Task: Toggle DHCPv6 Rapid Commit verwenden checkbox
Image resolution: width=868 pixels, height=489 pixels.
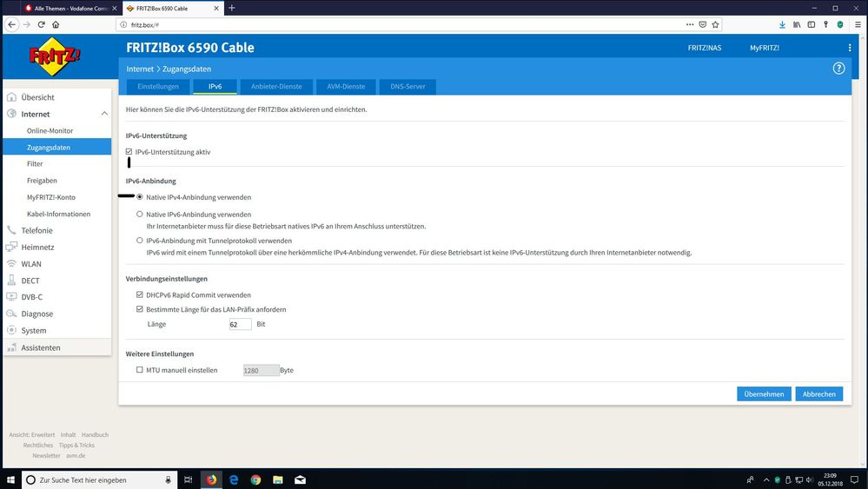Action: pos(140,294)
